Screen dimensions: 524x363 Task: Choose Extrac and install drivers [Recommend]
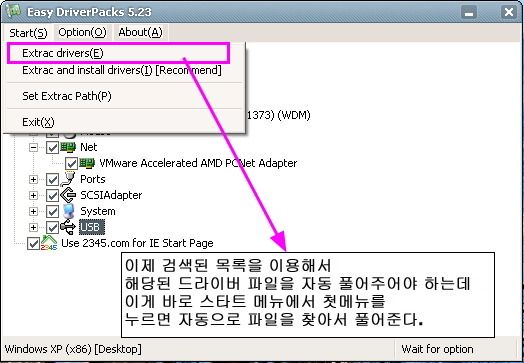pos(122,71)
